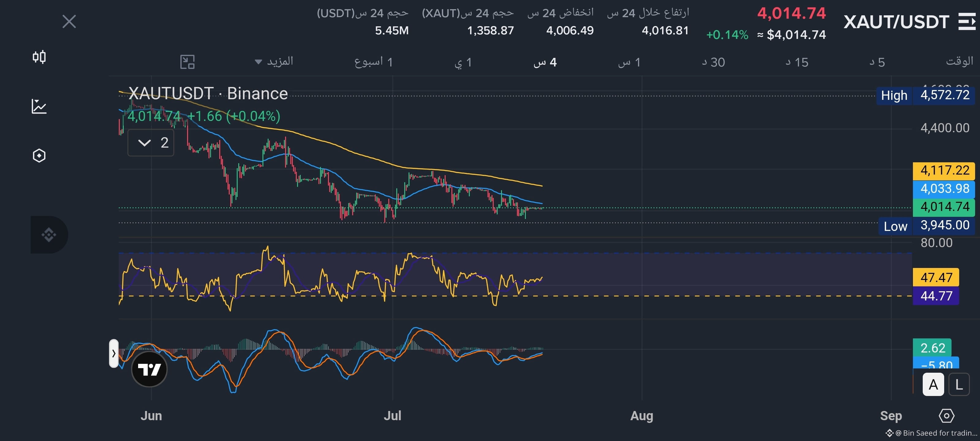Open the trading pair list icon
Image resolution: width=980 pixels, height=441 pixels.
click(x=967, y=21)
